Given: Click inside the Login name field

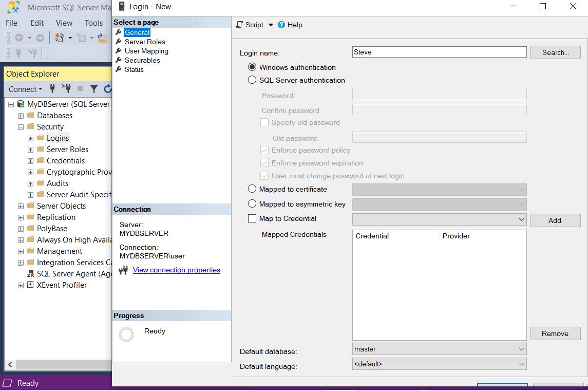Looking at the screenshot, I should tap(439, 52).
